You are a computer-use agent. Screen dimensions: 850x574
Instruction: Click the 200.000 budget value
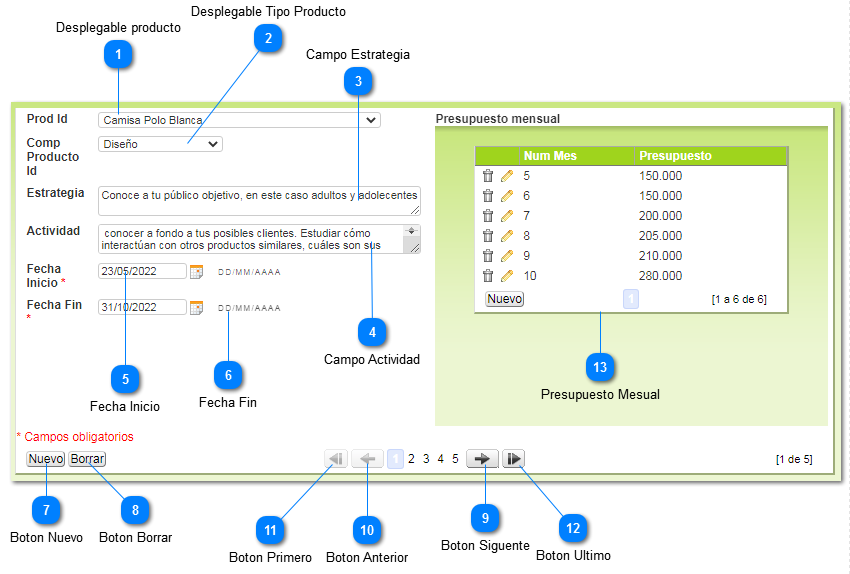click(660, 216)
